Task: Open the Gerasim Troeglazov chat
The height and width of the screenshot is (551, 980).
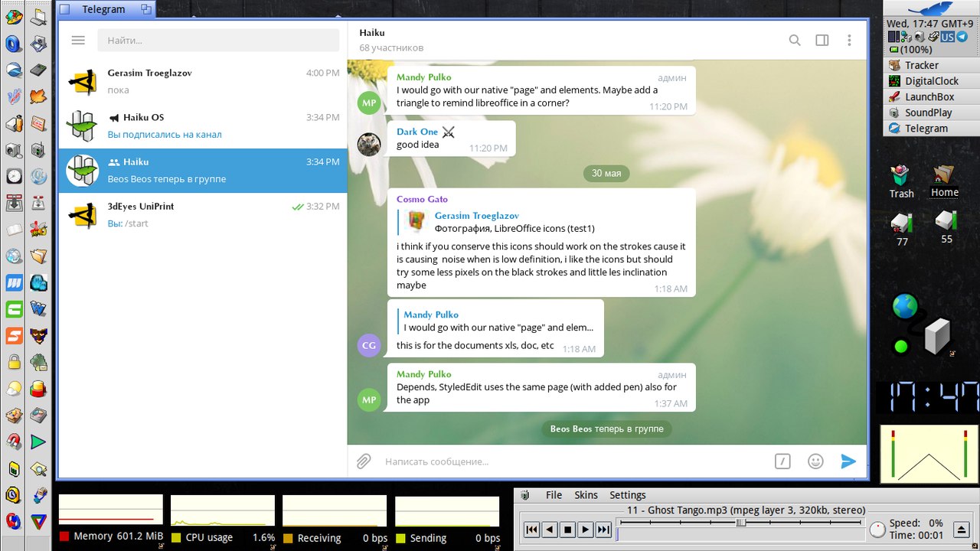Action: [203, 82]
